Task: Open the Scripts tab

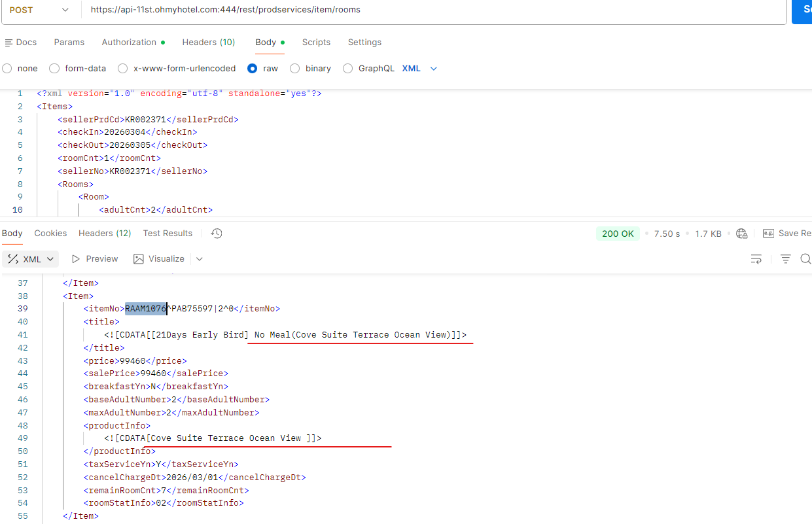Action: point(316,42)
